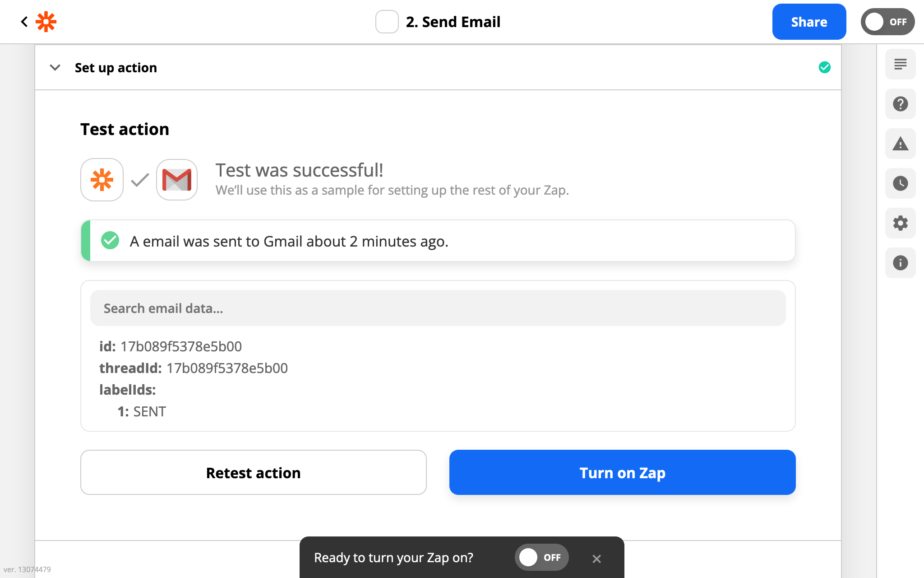Click the 'Share' button top right
924x578 pixels.
coord(809,22)
